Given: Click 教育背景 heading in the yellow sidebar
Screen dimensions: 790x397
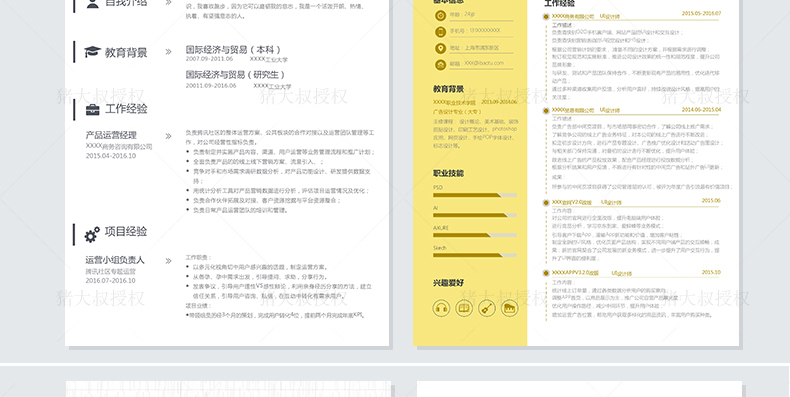Looking at the screenshot, I should point(448,89).
